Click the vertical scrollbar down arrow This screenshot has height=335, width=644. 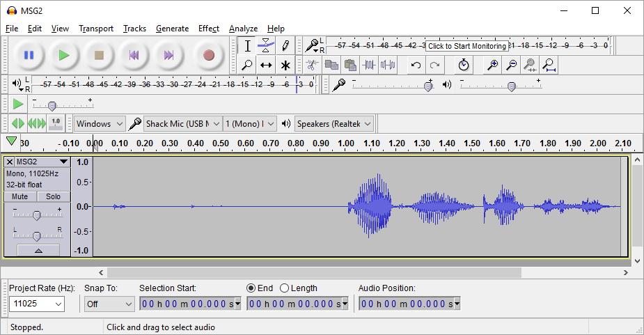(x=637, y=260)
